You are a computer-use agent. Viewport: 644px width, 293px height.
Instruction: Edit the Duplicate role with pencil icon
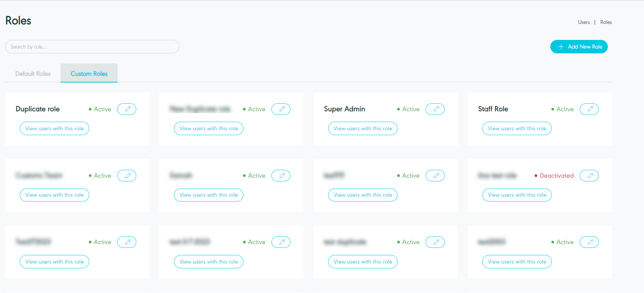(127, 109)
